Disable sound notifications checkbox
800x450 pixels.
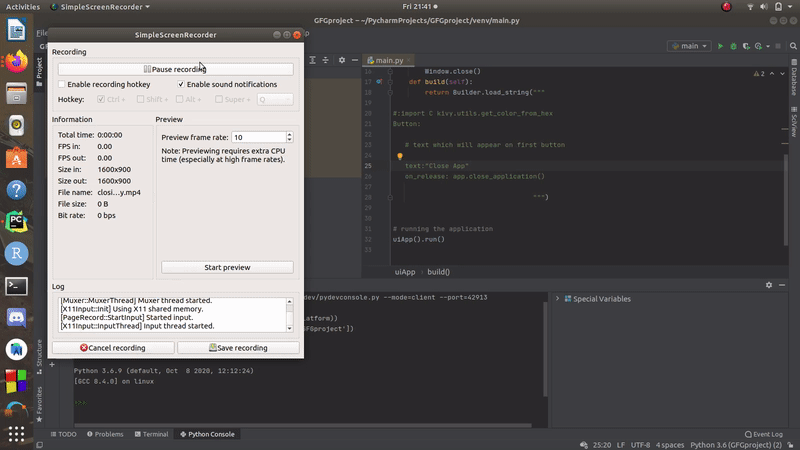point(181,85)
